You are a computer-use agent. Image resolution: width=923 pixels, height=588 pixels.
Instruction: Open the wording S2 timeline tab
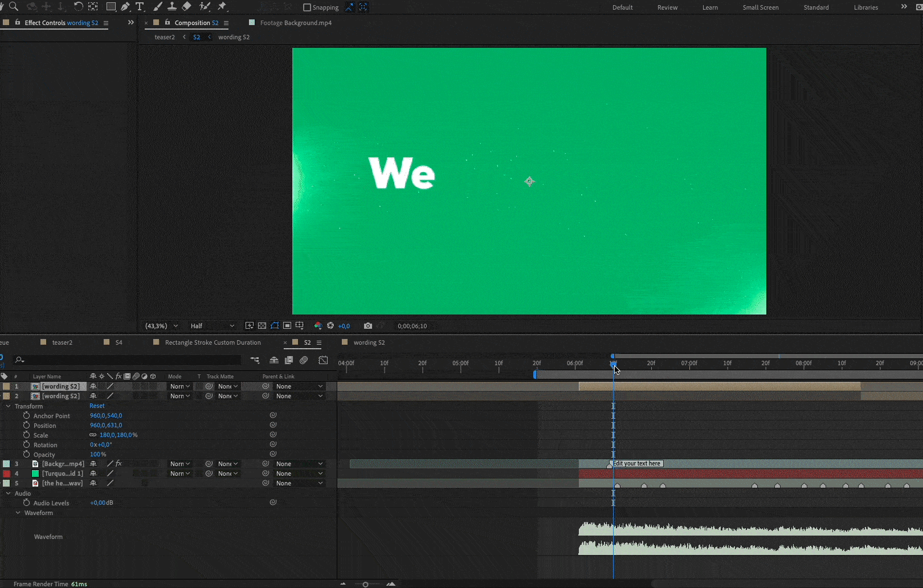pyautogui.click(x=369, y=342)
